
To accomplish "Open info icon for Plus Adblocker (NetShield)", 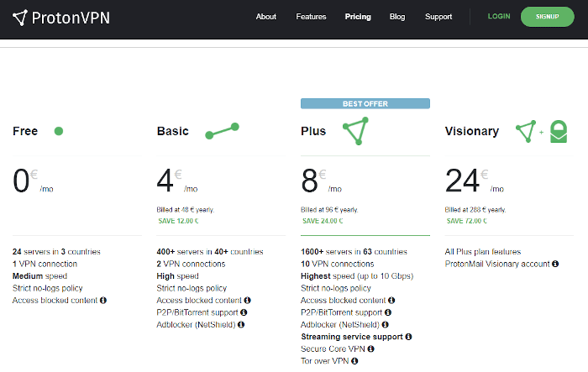I will click(x=385, y=325).
